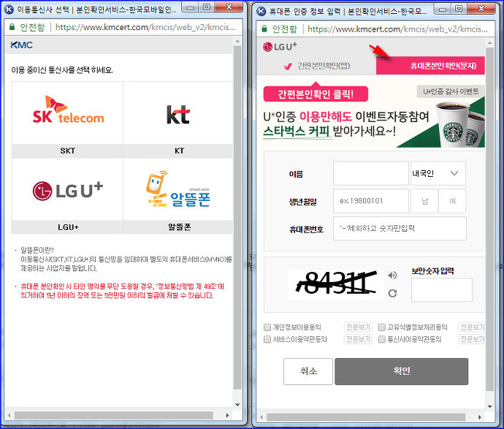Select the kt carrier logo

[178, 115]
